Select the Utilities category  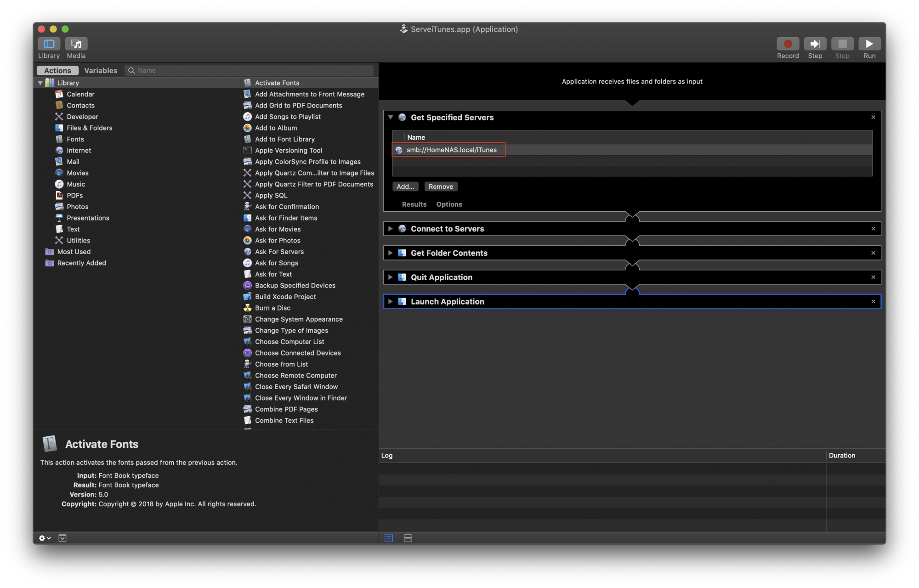pyautogui.click(x=78, y=240)
